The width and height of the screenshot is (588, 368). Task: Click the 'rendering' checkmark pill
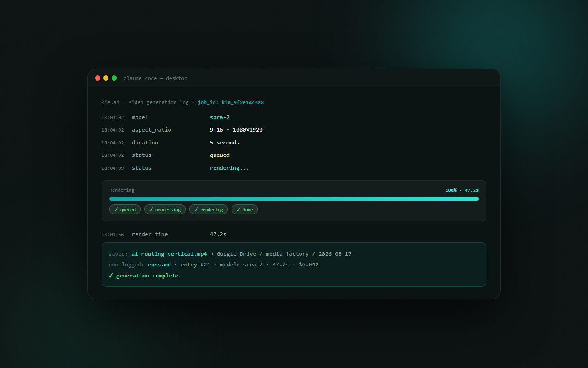(x=209, y=209)
